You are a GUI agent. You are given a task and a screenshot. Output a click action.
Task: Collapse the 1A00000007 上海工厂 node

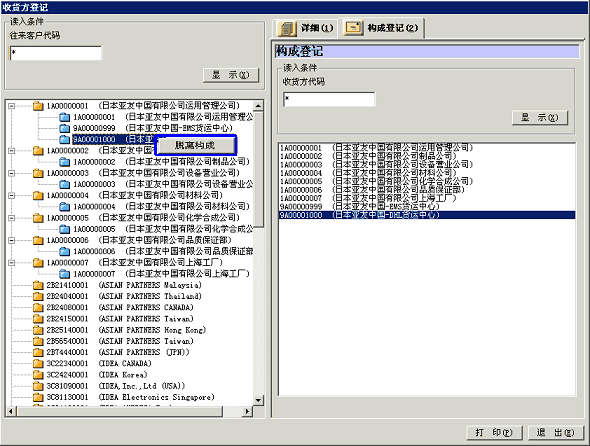(12, 263)
